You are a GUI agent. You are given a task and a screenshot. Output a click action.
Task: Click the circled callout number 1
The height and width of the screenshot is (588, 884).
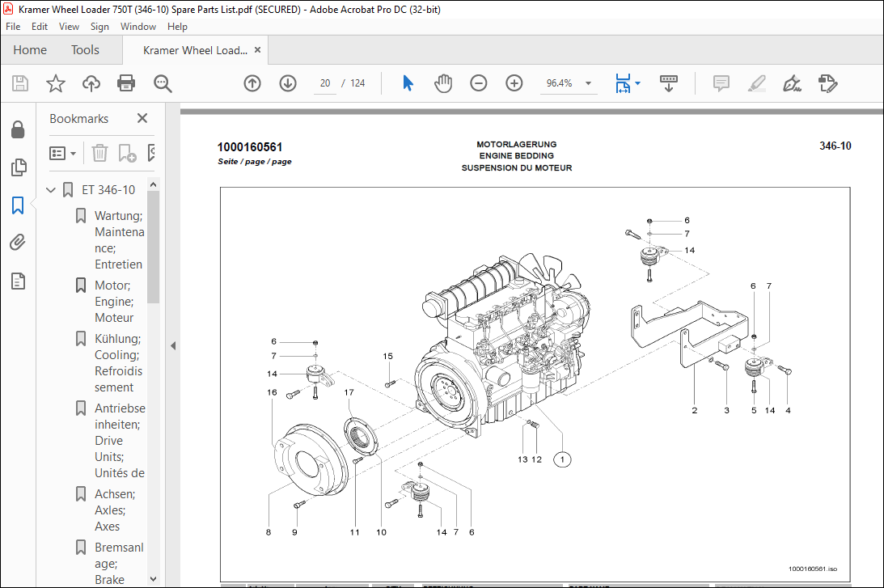[x=562, y=459]
